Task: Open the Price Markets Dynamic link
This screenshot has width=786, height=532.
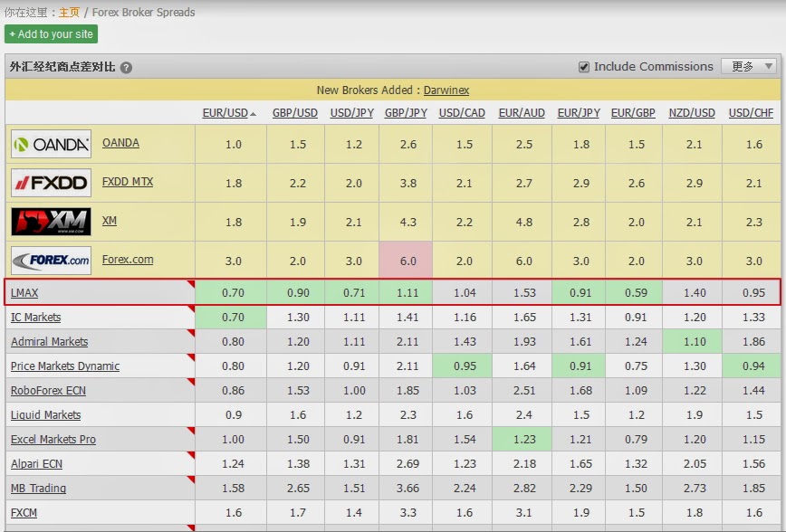Action: pyautogui.click(x=65, y=366)
